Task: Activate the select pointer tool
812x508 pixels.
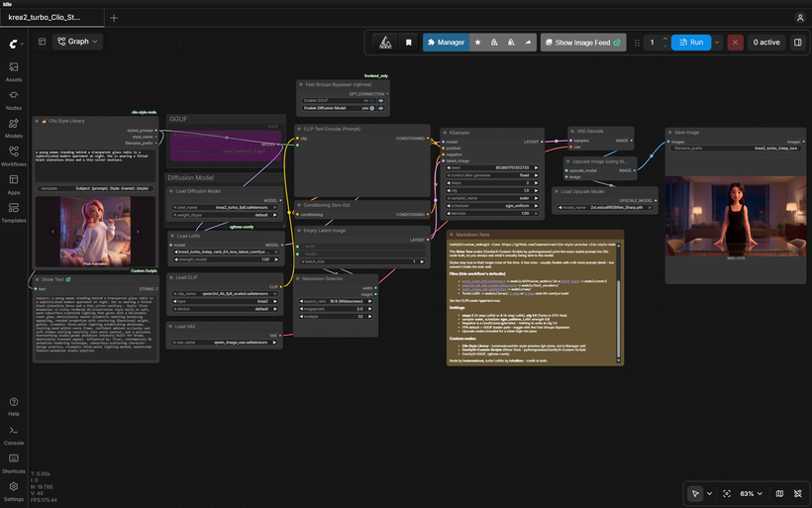Action: [x=695, y=493]
